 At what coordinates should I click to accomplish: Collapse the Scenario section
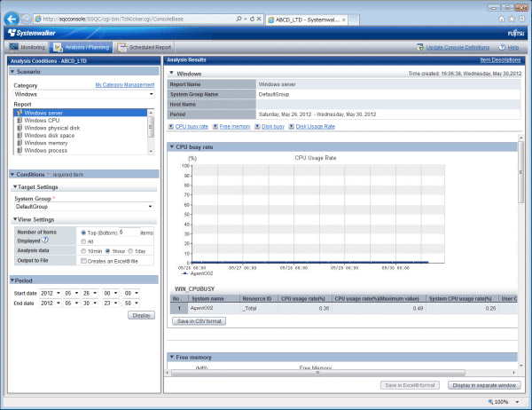click(12, 72)
